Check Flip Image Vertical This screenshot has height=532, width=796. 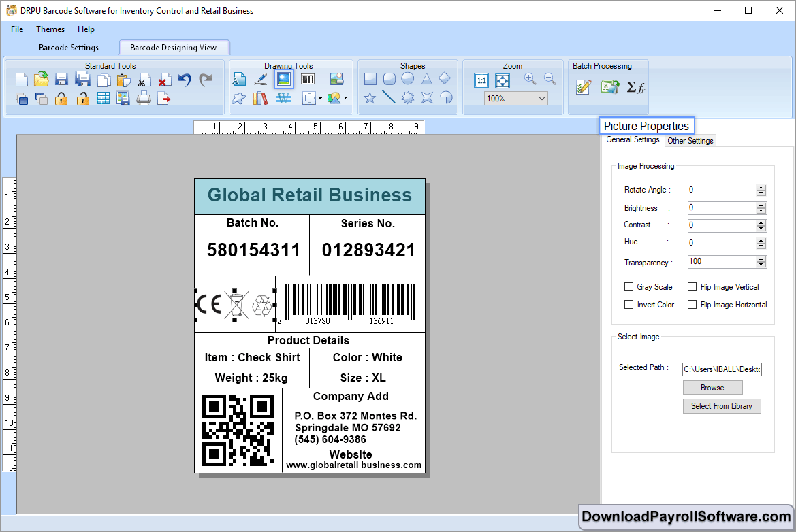tap(692, 287)
